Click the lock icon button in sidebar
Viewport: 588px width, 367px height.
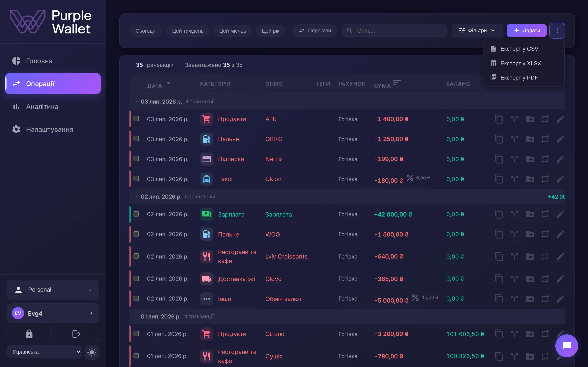29,334
